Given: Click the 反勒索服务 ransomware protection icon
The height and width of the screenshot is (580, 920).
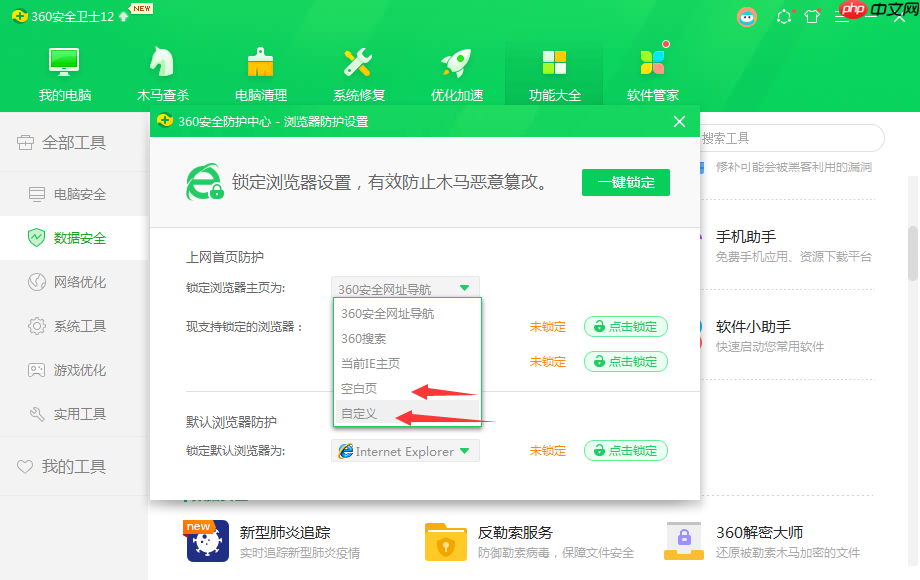Looking at the screenshot, I should [x=445, y=540].
